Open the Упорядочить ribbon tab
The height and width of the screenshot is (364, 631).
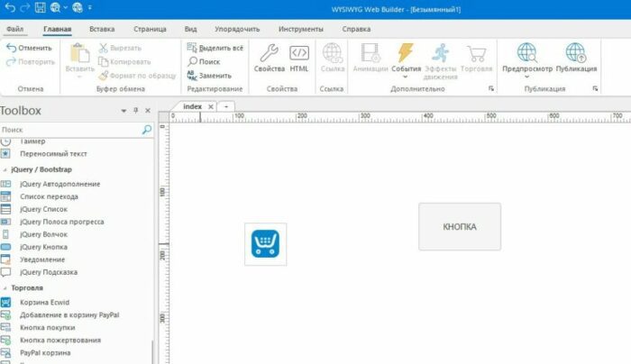237,29
